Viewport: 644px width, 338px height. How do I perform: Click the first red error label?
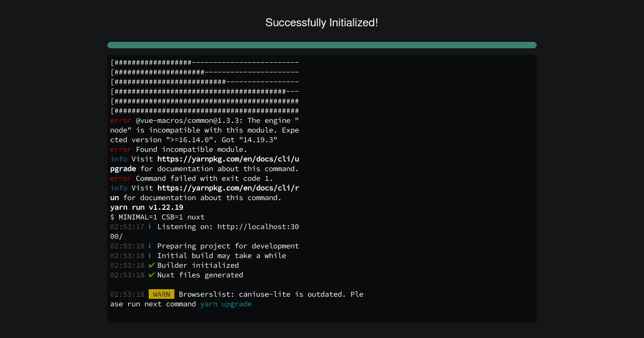(121, 120)
